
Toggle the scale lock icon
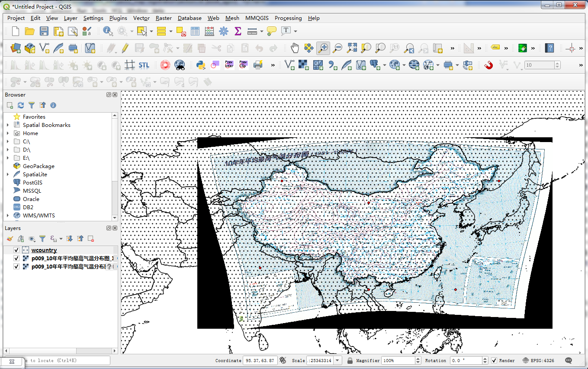[350, 360]
